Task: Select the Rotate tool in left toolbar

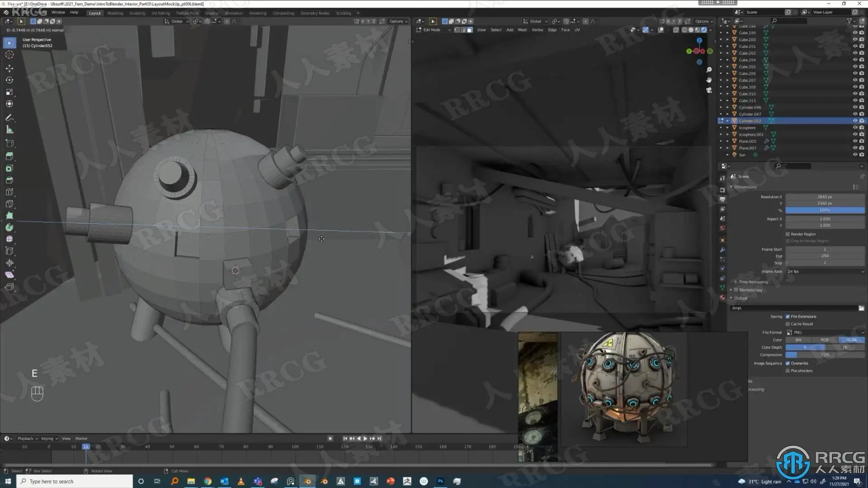Action: tap(9, 80)
